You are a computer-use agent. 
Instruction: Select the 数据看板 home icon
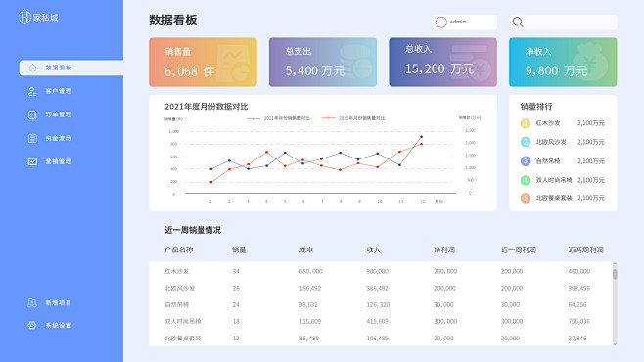click(32, 68)
